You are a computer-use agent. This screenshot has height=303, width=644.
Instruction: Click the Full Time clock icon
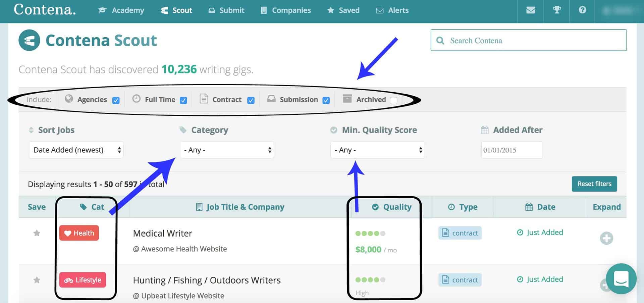(x=136, y=98)
